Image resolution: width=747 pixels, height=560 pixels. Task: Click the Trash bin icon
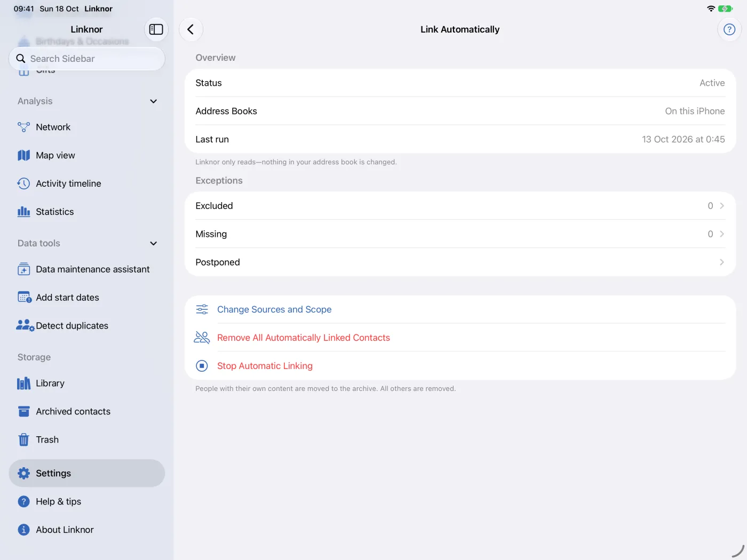(23, 440)
